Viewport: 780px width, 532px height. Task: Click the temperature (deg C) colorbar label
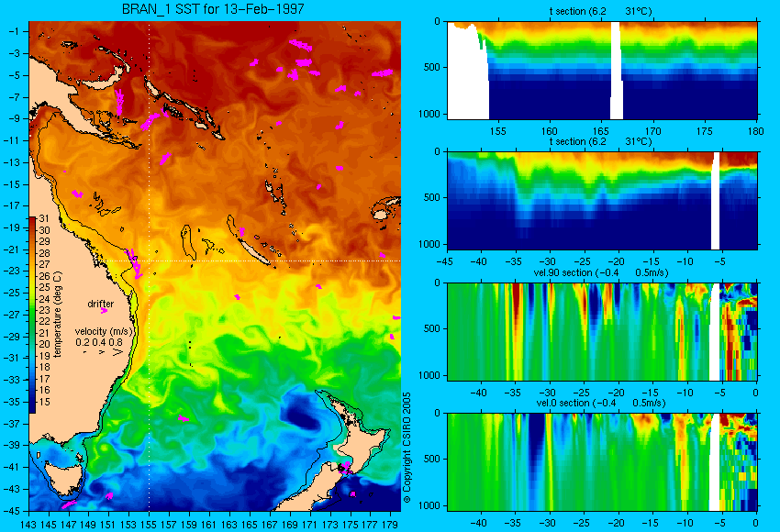pyautogui.click(x=58, y=315)
